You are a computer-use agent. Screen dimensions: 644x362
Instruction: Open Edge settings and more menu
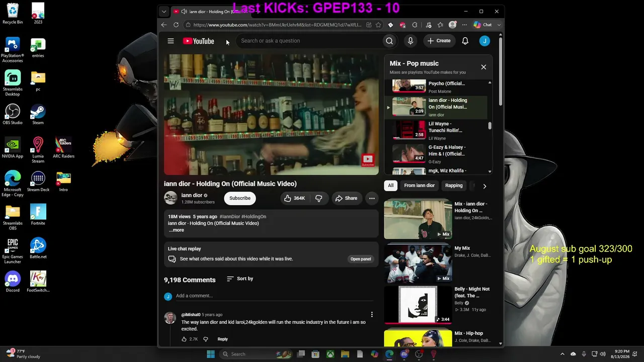464,25
